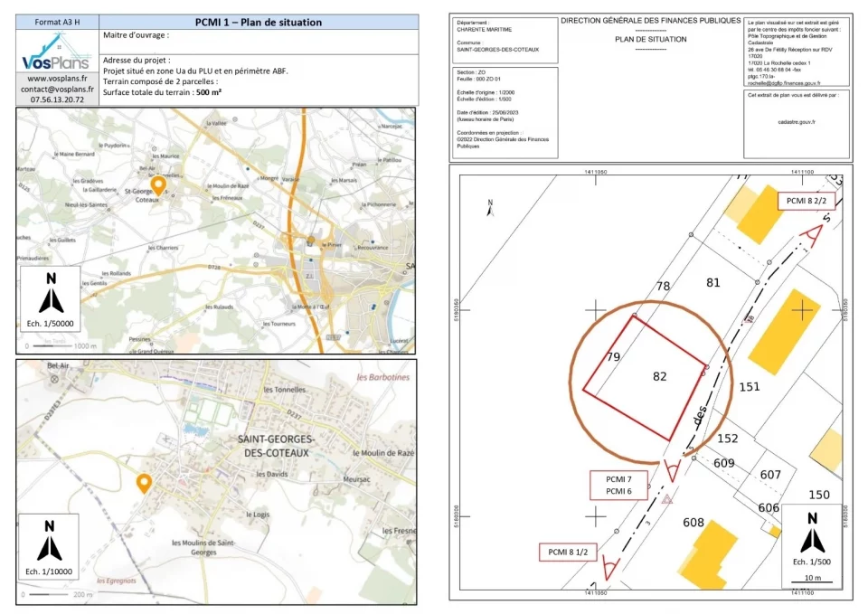The height and width of the screenshot is (614, 868).
Task: Click the VosPlans logo
Action: click(x=56, y=52)
